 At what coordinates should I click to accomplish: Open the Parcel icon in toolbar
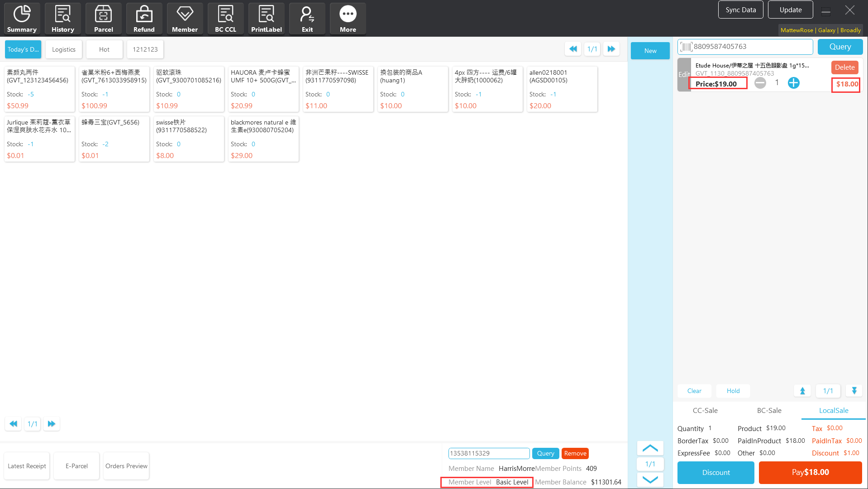(103, 19)
